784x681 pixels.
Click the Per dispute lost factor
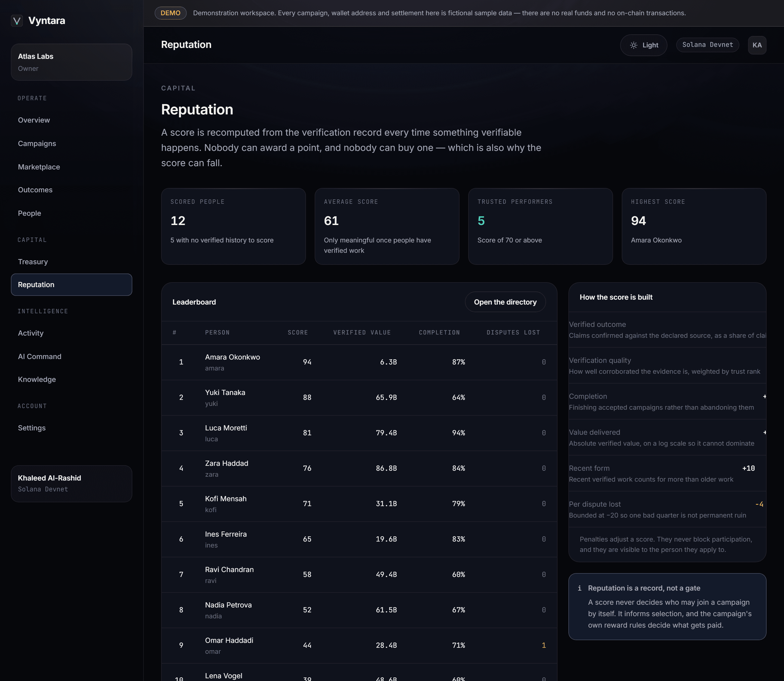pos(667,509)
